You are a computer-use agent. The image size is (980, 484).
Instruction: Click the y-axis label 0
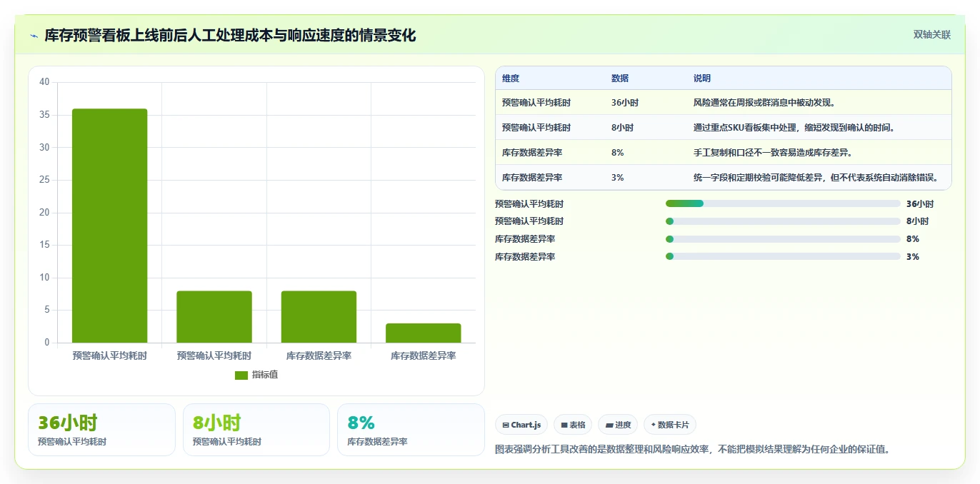click(47, 343)
